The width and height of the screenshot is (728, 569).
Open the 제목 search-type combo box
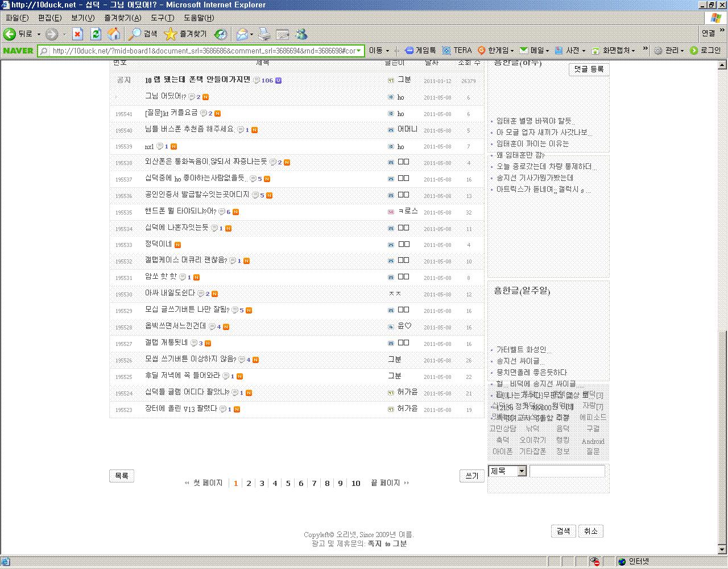coord(508,471)
